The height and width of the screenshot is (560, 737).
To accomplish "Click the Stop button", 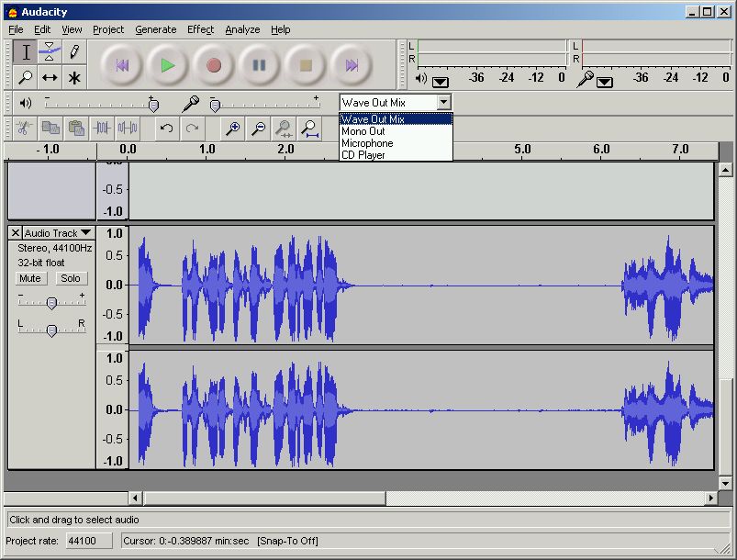I will pyautogui.click(x=305, y=65).
